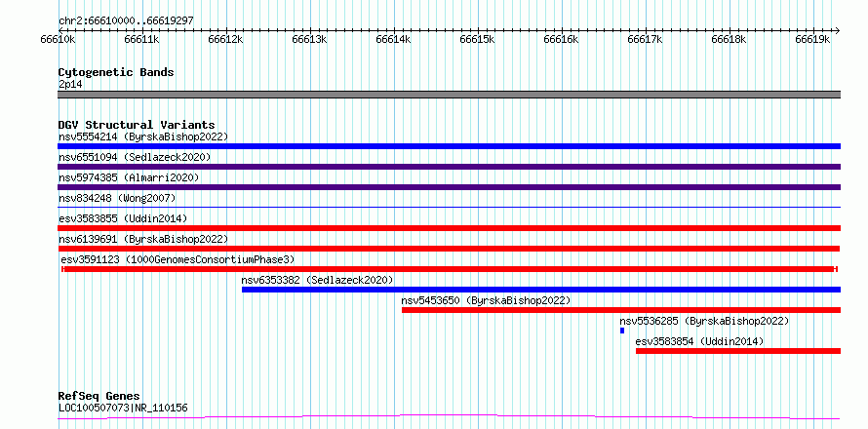Viewport: 868px width, 429px height.
Task: Select the red nsv5453650 variant bar
Action: (x=621, y=310)
